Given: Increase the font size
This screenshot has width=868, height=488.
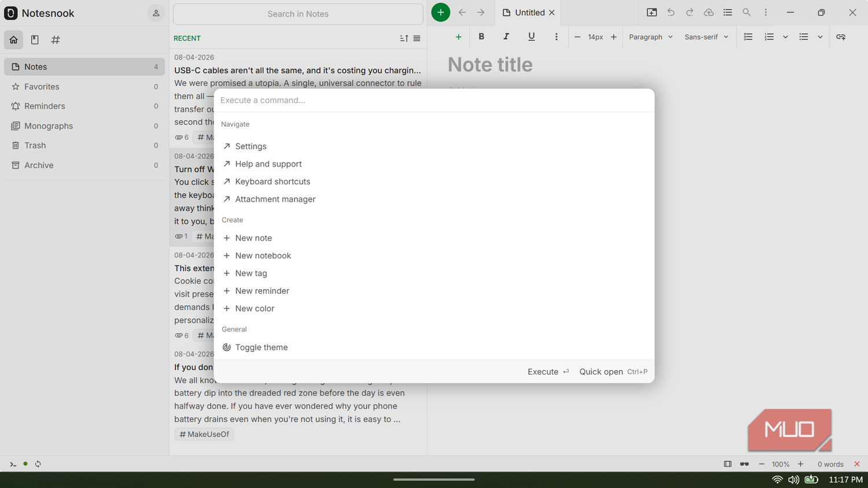Looking at the screenshot, I should point(613,36).
